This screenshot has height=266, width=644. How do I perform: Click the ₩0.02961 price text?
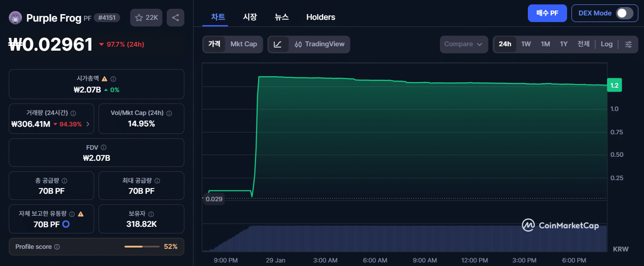(51, 44)
